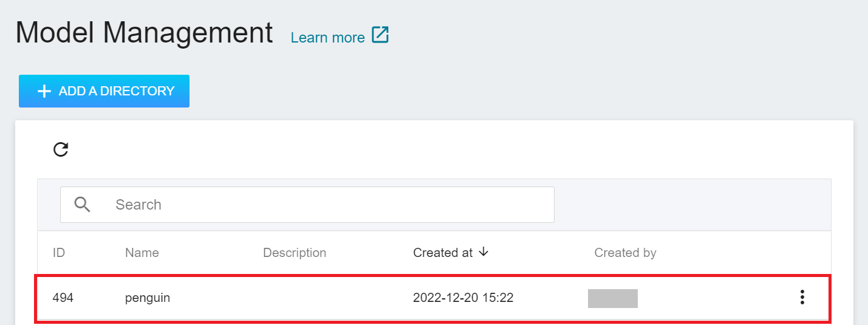This screenshot has width=868, height=325.
Task: Click the refresh icon above the table
Action: [x=61, y=149]
